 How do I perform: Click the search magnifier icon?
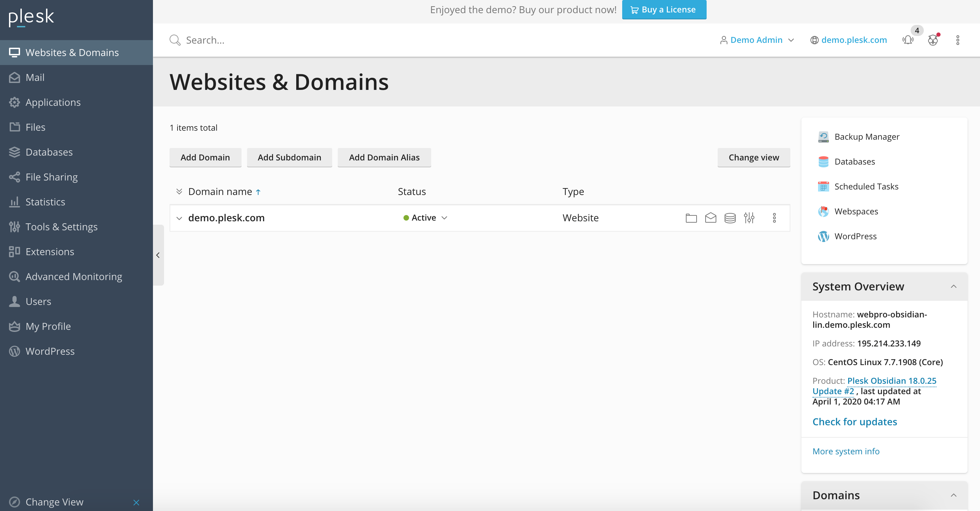(175, 40)
